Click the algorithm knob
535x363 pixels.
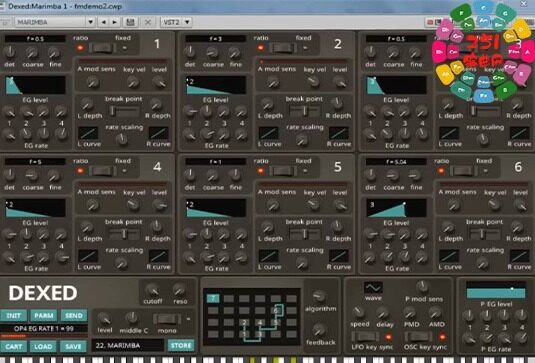(x=319, y=296)
